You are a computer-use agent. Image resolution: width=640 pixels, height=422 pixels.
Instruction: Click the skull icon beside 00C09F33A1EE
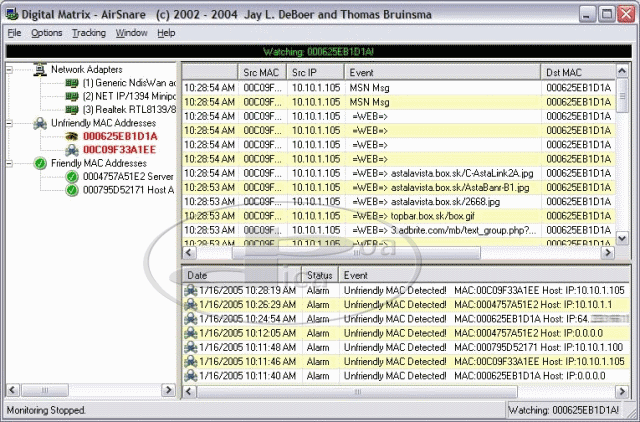pos(71,150)
